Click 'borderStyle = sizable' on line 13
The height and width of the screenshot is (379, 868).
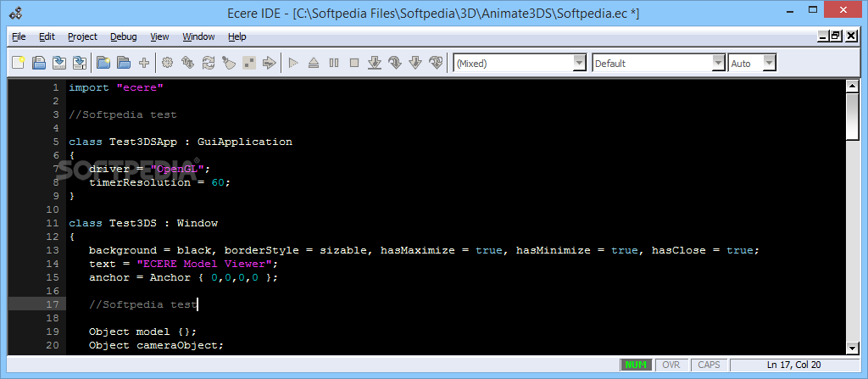click(x=295, y=250)
